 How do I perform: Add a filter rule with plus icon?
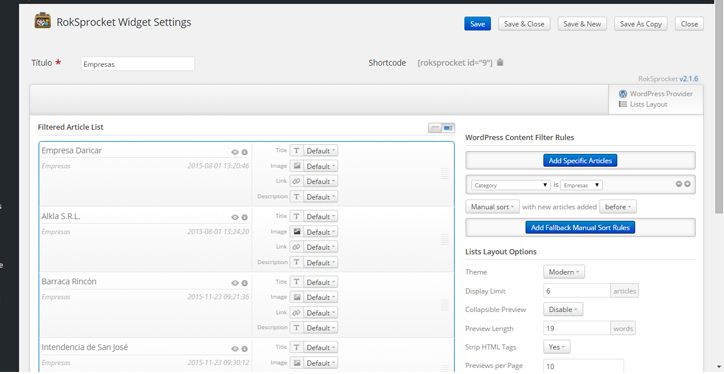click(x=688, y=184)
